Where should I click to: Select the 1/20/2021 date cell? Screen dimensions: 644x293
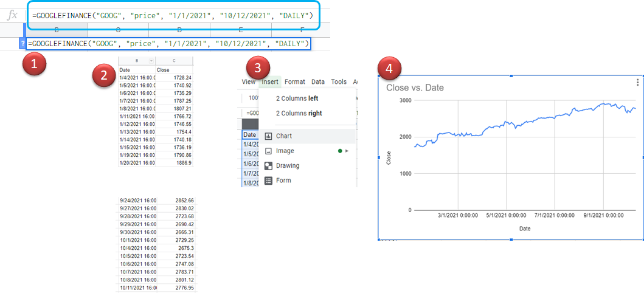137,163
